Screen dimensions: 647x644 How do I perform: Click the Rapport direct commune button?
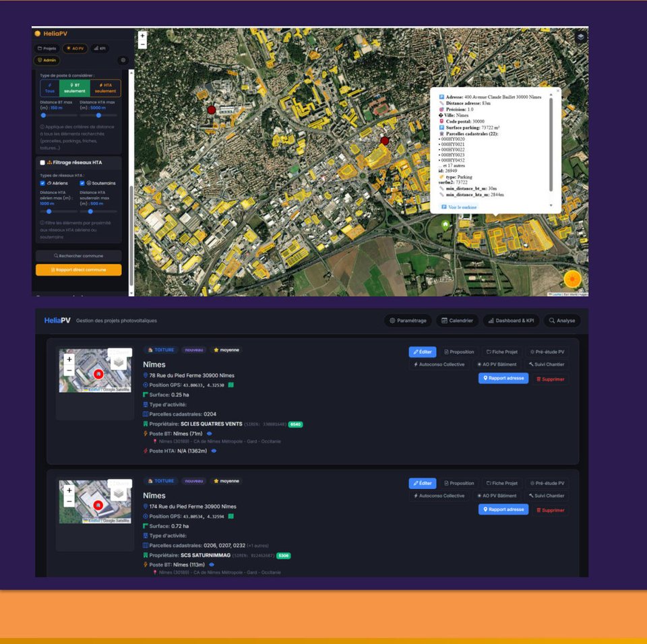tap(79, 268)
